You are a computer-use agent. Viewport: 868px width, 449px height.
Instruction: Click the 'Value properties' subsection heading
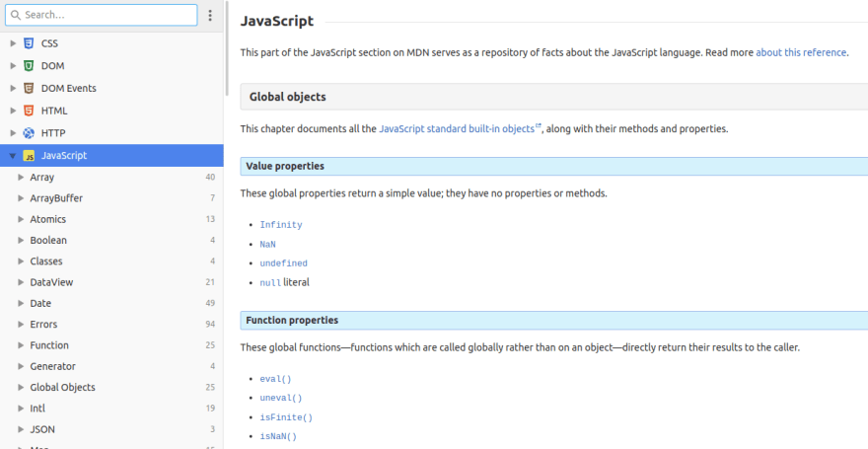point(285,166)
